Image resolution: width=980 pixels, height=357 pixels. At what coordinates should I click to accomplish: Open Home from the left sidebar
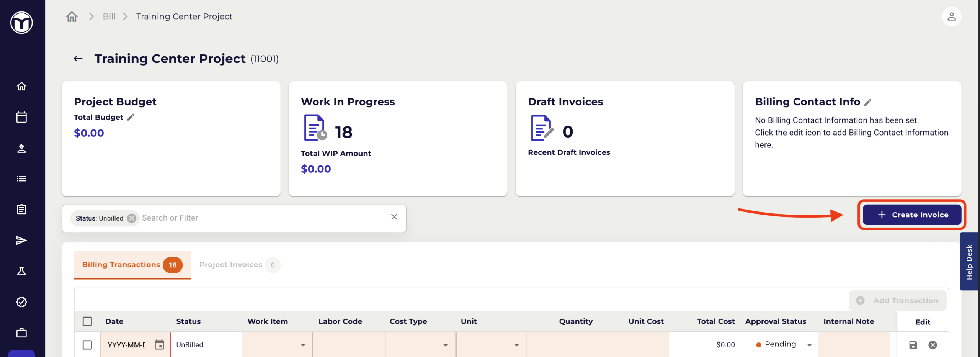(x=21, y=87)
